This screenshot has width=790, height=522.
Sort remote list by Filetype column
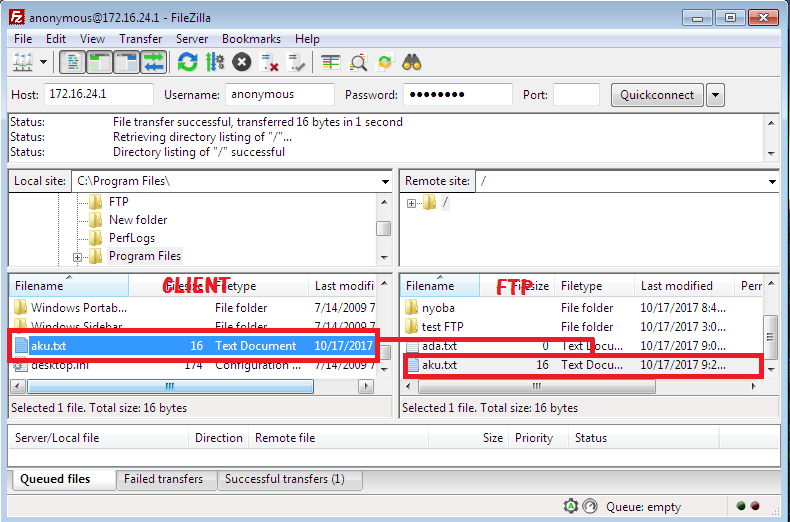point(595,286)
